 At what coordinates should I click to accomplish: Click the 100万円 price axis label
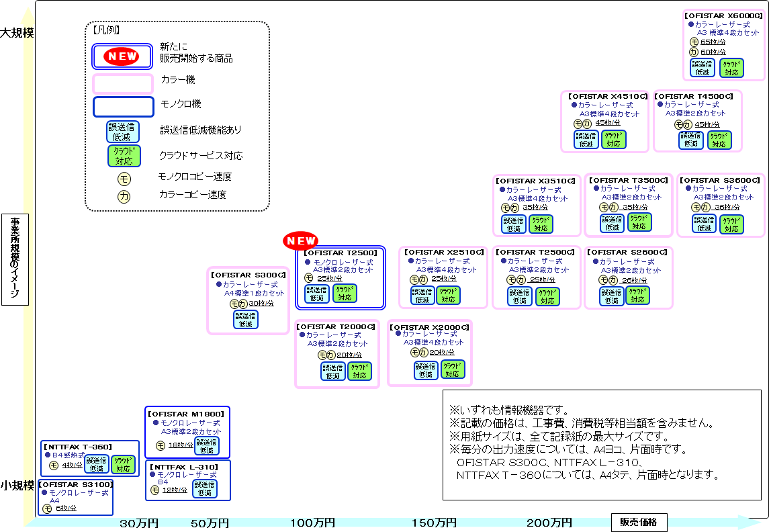[312, 523]
